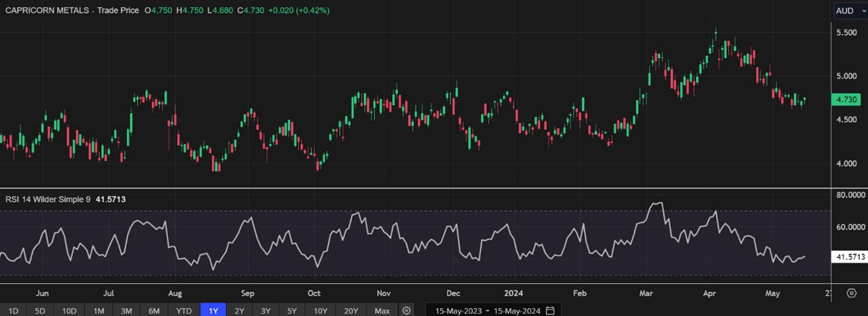Select the 6M time period

coord(154,311)
